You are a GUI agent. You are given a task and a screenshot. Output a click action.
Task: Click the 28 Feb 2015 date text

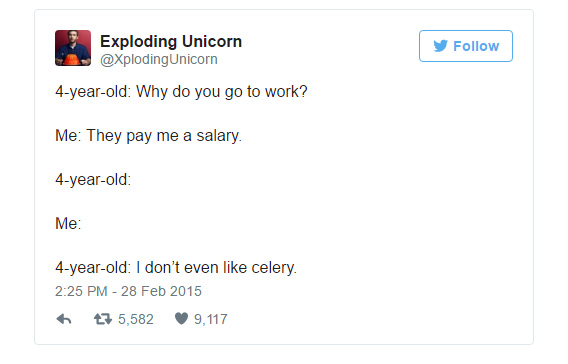(x=161, y=291)
